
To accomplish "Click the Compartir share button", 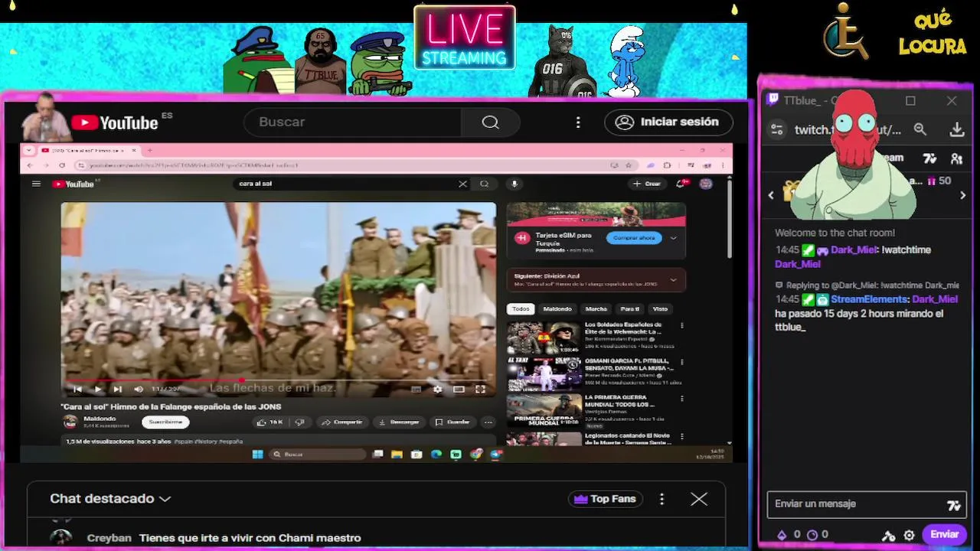I will pyautogui.click(x=341, y=422).
